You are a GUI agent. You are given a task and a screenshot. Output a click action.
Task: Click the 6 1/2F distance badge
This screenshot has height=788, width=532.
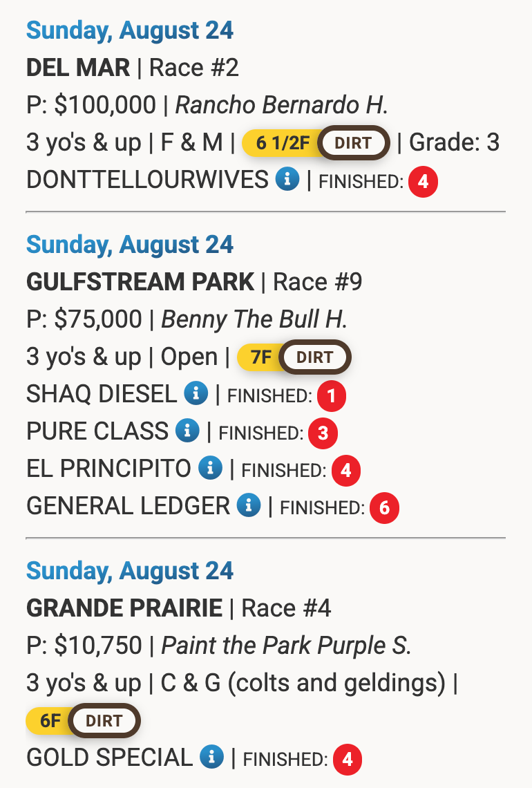(283, 143)
